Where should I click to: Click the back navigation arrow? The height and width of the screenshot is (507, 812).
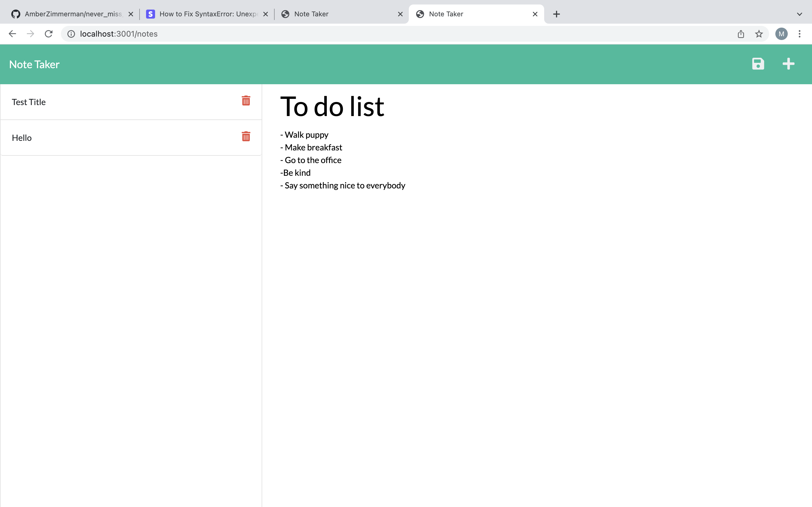tap(12, 34)
